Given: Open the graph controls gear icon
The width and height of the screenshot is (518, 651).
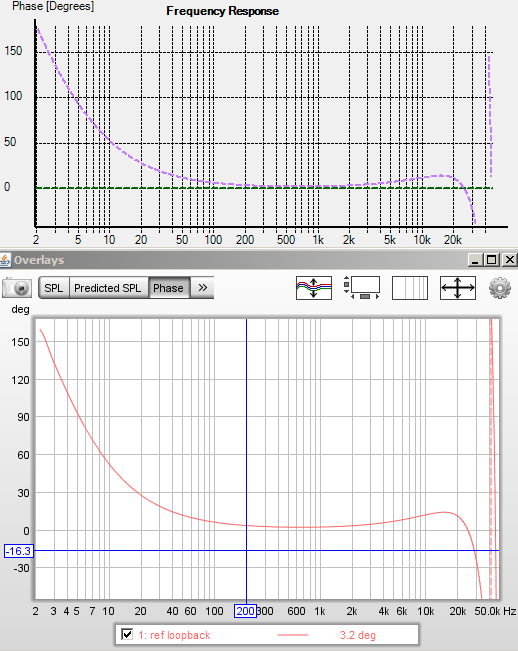Looking at the screenshot, I should click(500, 288).
